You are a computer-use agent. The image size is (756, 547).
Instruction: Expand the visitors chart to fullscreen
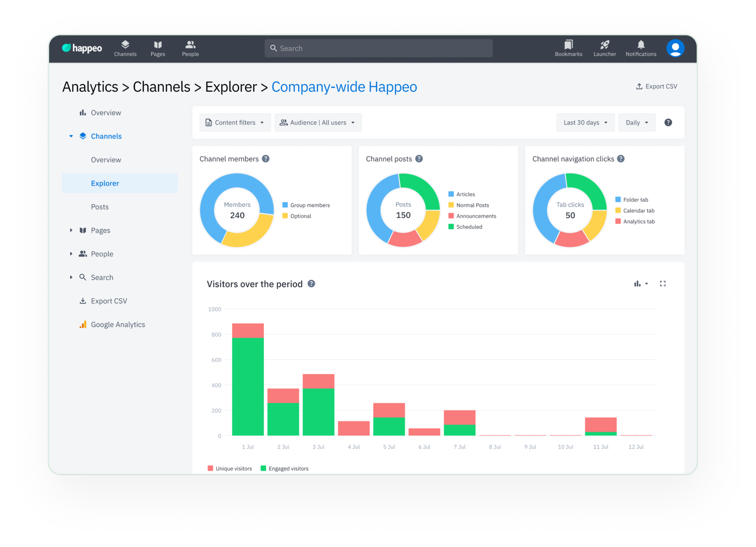pos(663,284)
